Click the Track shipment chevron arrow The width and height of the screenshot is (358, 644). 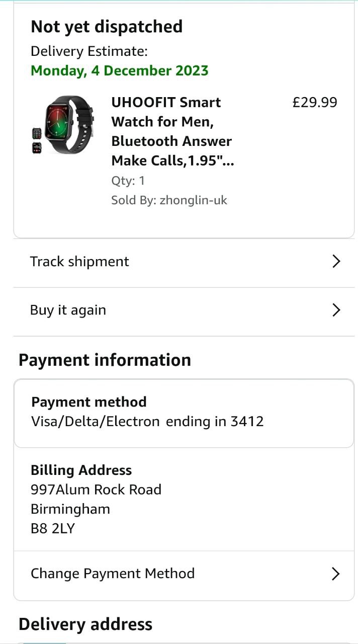click(336, 262)
